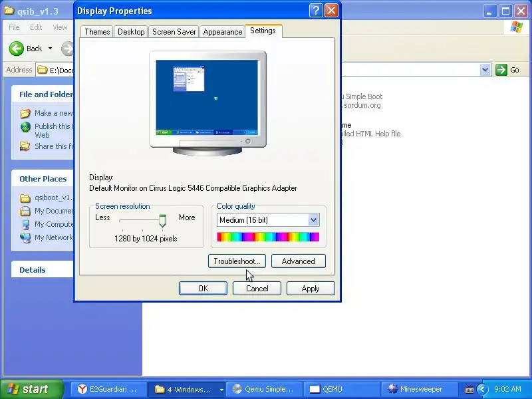Open the Themes tab
The image size is (532, 399).
(97, 31)
